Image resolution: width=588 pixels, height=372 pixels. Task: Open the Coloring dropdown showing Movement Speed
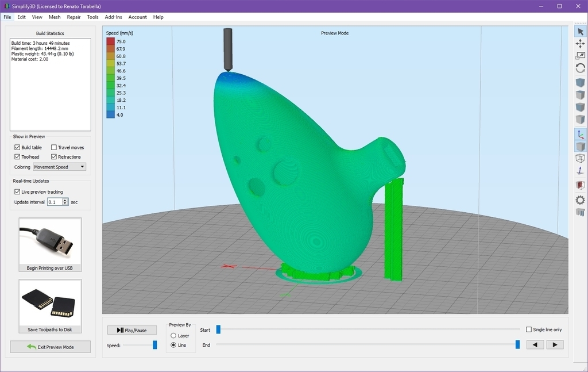tap(59, 167)
